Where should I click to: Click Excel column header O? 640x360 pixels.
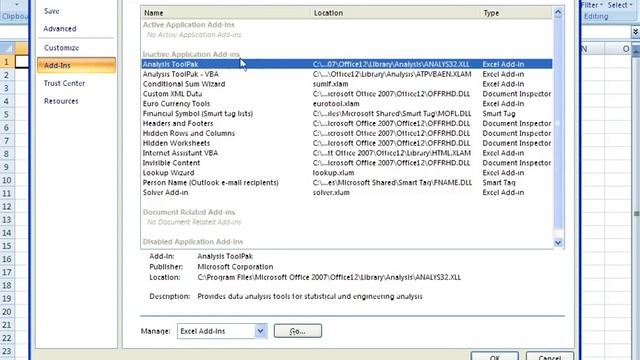(618, 49)
